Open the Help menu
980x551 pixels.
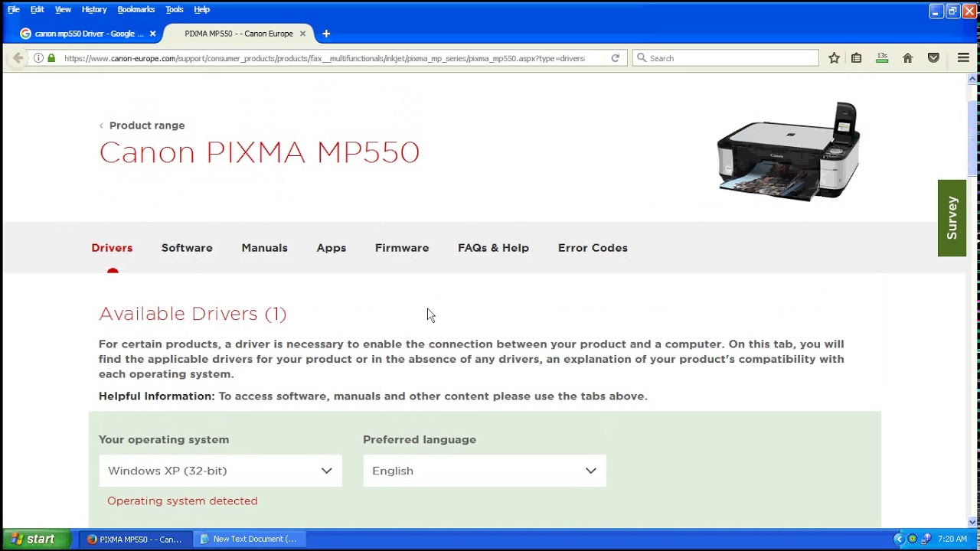pos(201,10)
